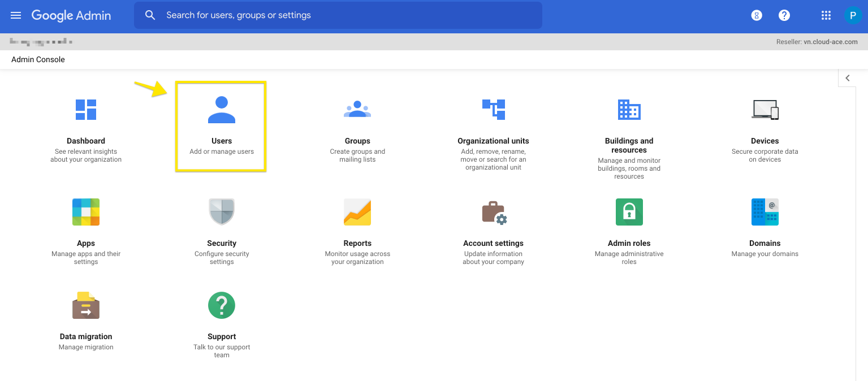Click the Account settings title
The height and width of the screenshot is (381, 868).
494,243
